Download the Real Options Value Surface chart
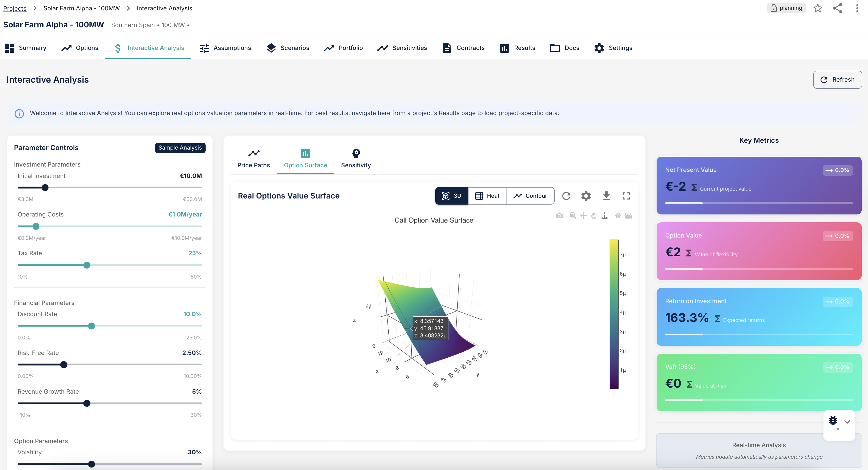Screen dimensions: 868x470 [606, 196]
